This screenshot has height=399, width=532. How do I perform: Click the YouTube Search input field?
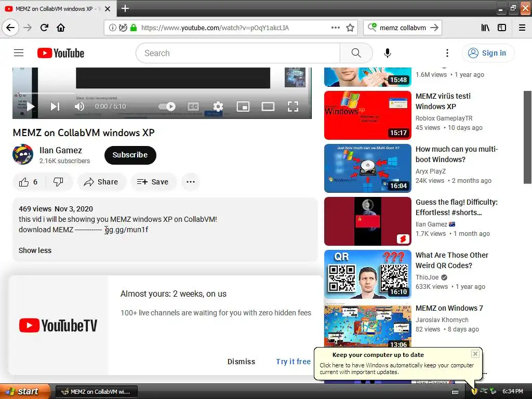238,53
